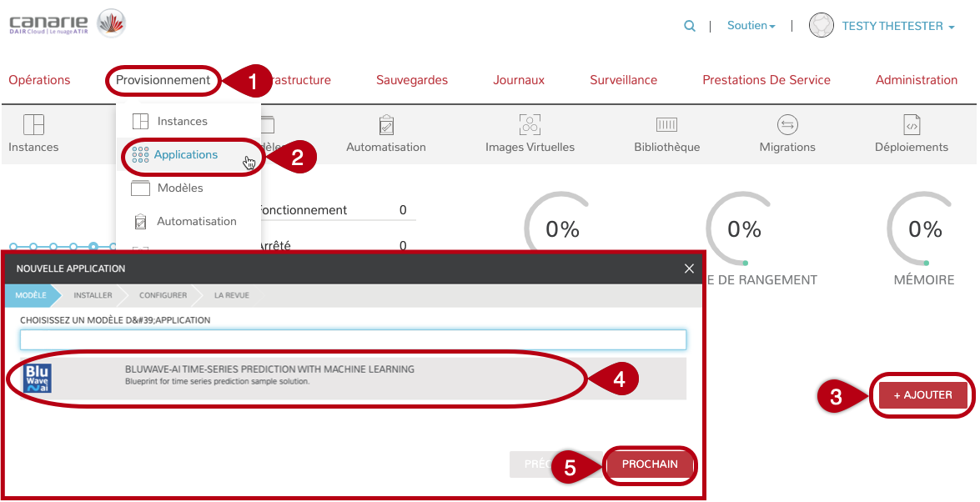Click the search magnifier icon
Viewport: 980px width, 502px height.
tap(690, 26)
